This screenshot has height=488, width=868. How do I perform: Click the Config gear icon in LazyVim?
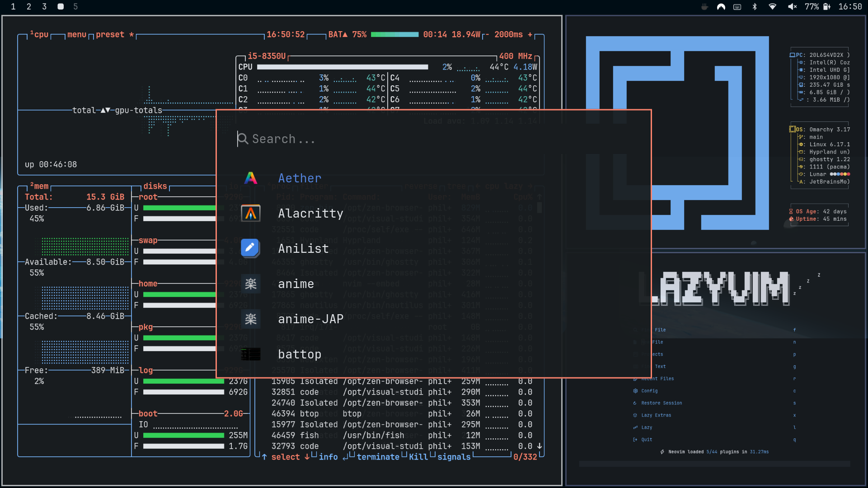635,391
